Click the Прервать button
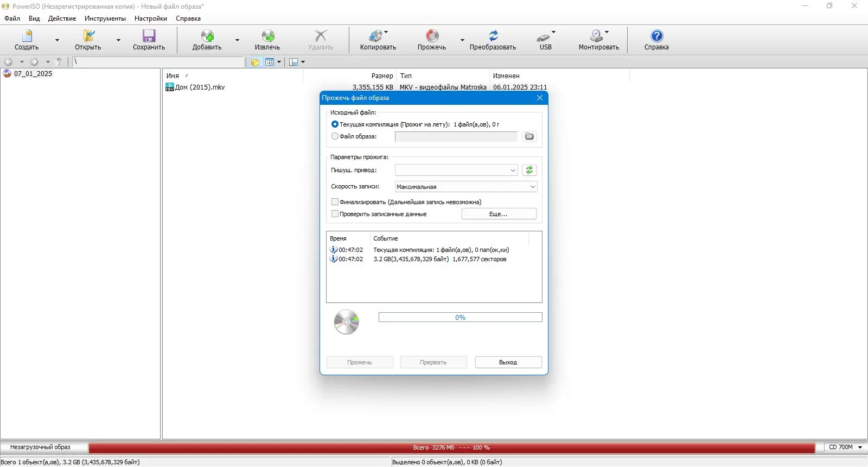This screenshot has height=467, width=868. tap(433, 362)
